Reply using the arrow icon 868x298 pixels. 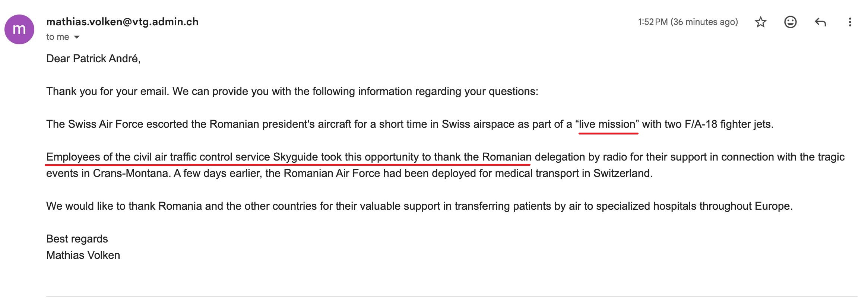pos(820,22)
